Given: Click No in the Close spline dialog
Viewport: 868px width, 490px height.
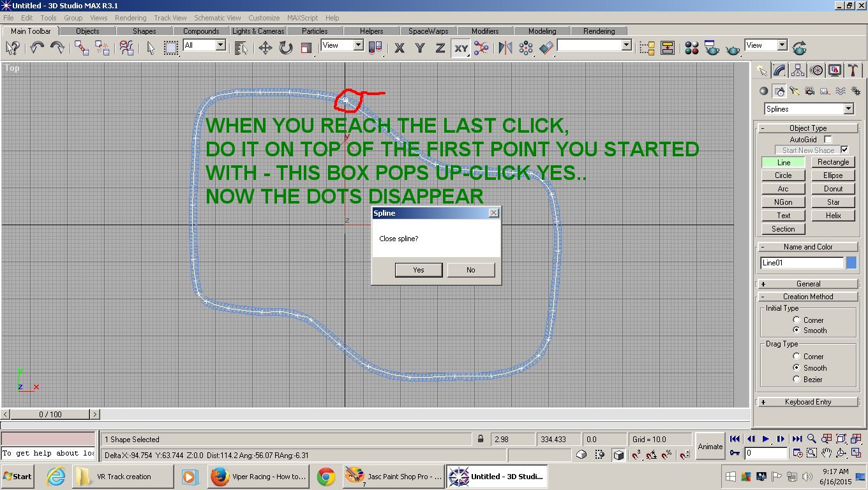Looking at the screenshot, I should (x=471, y=270).
